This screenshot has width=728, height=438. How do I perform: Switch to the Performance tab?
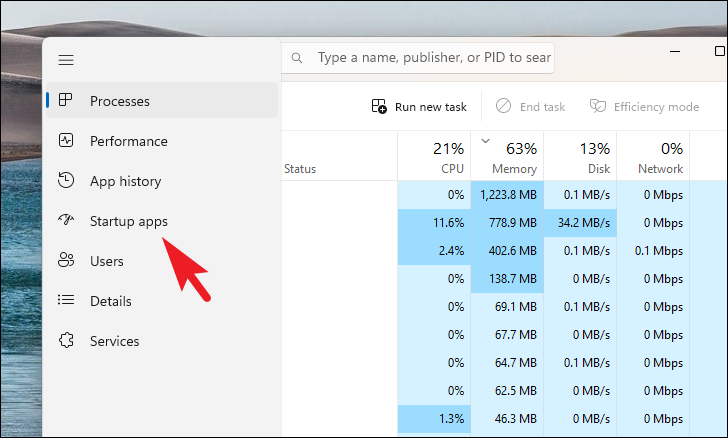click(162, 141)
